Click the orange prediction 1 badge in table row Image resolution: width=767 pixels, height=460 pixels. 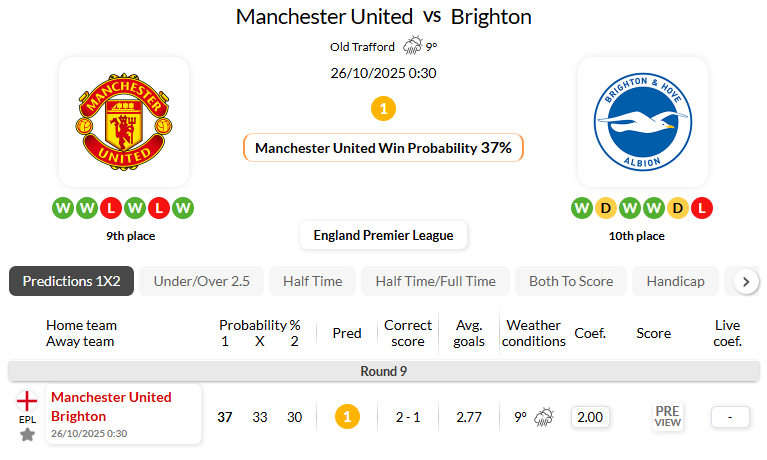[x=347, y=417]
